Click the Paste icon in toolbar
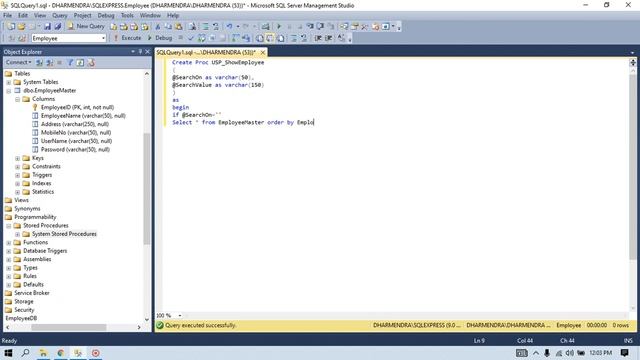This screenshot has width=640, height=360. pyautogui.click(x=178, y=27)
